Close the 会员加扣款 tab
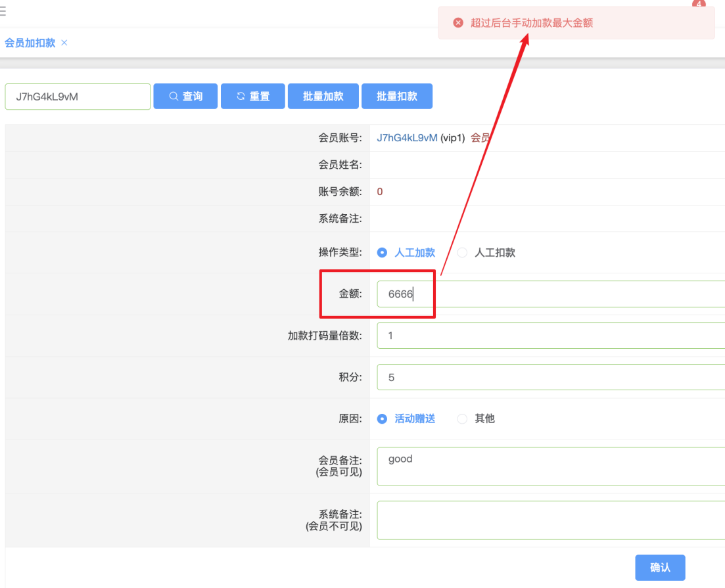 point(64,43)
